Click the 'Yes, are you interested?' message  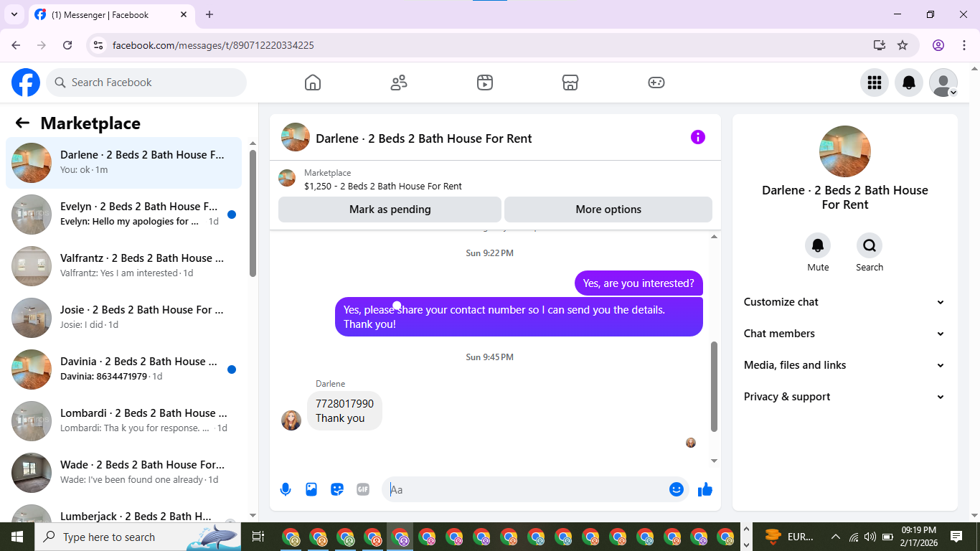pos(639,283)
